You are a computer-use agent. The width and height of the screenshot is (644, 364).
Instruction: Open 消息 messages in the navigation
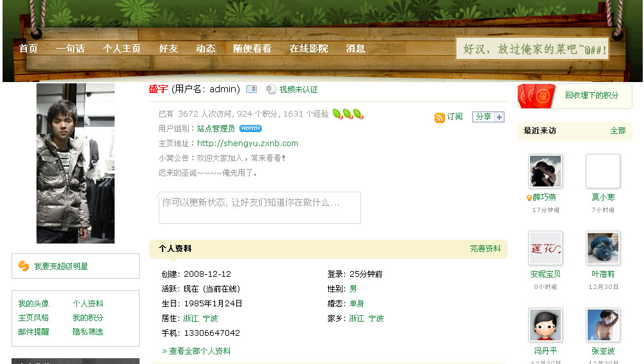(x=355, y=49)
